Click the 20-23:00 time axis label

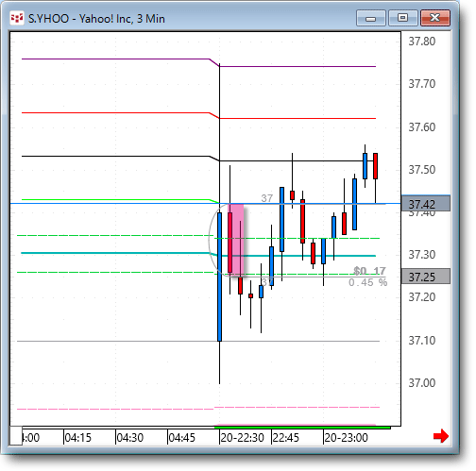[346, 438]
